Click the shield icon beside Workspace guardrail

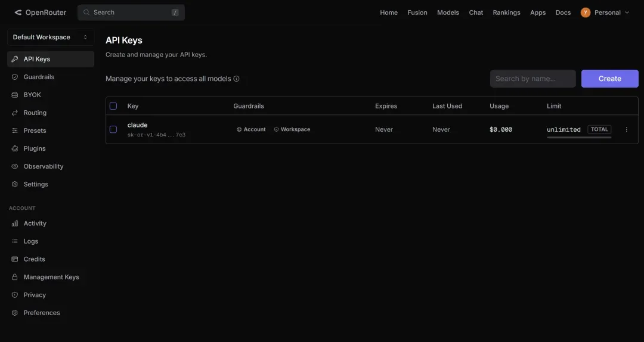pyautogui.click(x=277, y=129)
